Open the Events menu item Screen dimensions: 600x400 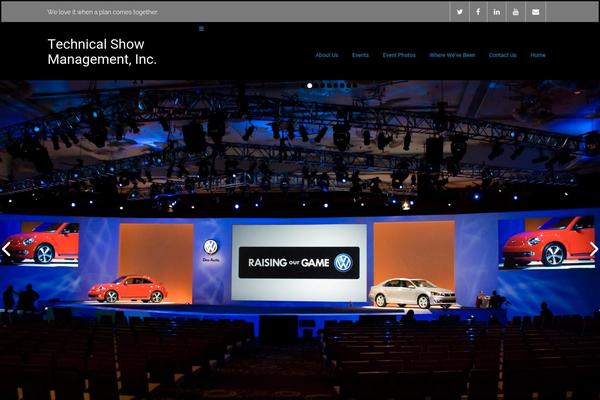pos(360,55)
